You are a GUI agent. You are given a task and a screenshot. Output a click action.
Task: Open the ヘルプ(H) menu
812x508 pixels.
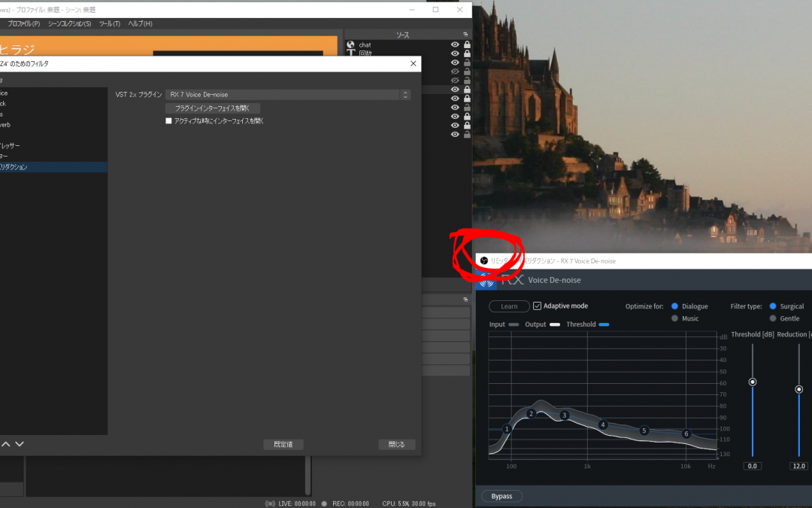[x=140, y=24]
